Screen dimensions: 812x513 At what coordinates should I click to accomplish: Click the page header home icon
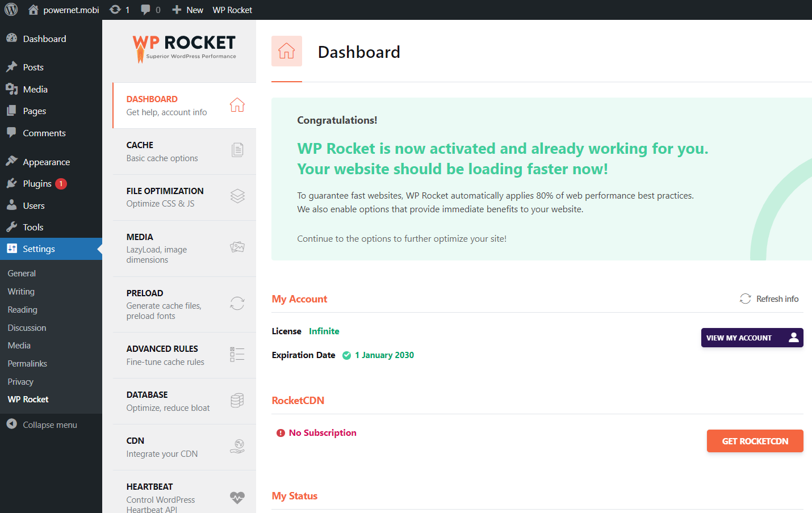click(x=287, y=51)
